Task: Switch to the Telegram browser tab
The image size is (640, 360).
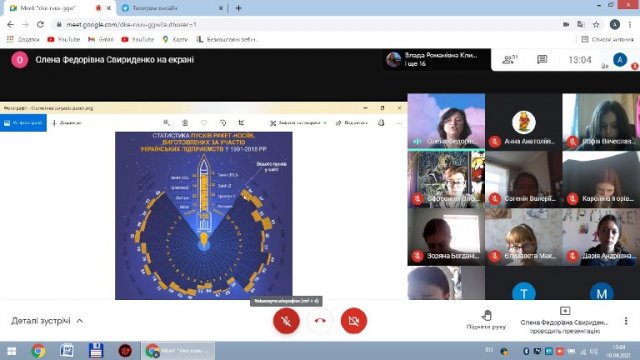Action: pos(171,8)
